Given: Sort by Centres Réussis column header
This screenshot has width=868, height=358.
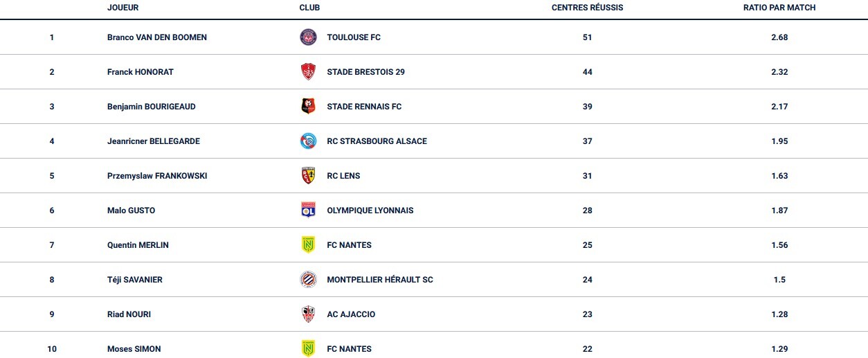Looking at the screenshot, I should (587, 8).
